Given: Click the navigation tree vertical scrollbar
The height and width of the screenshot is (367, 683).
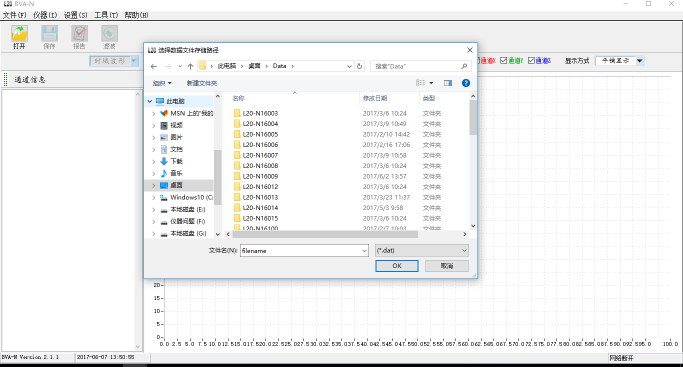Looking at the screenshot, I should click(x=218, y=177).
